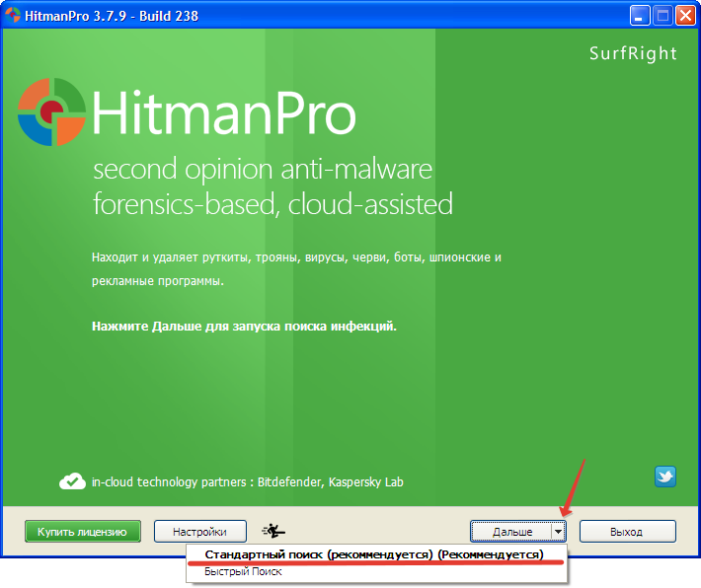Click the Купить лицензию button

(x=83, y=532)
